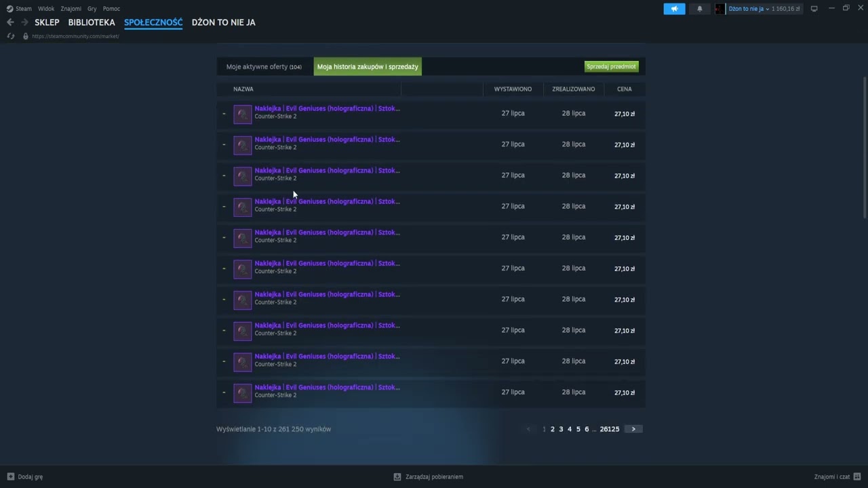
Task: Click the NAZWA column header
Action: pyautogui.click(x=243, y=89)
